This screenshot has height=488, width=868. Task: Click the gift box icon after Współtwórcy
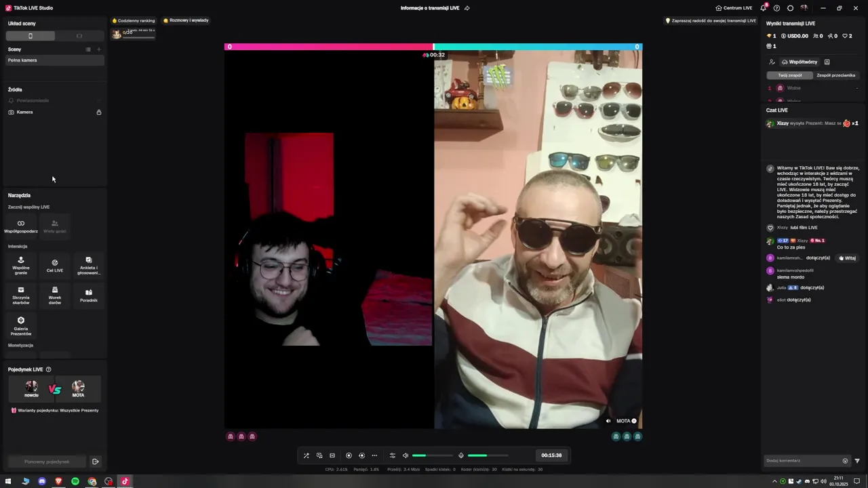pyautogui.click(x=827, y=62)
